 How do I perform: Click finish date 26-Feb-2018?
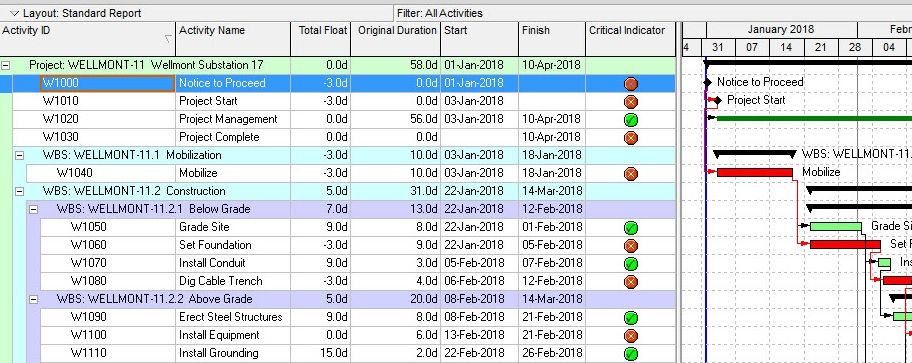tap(551, 353)
